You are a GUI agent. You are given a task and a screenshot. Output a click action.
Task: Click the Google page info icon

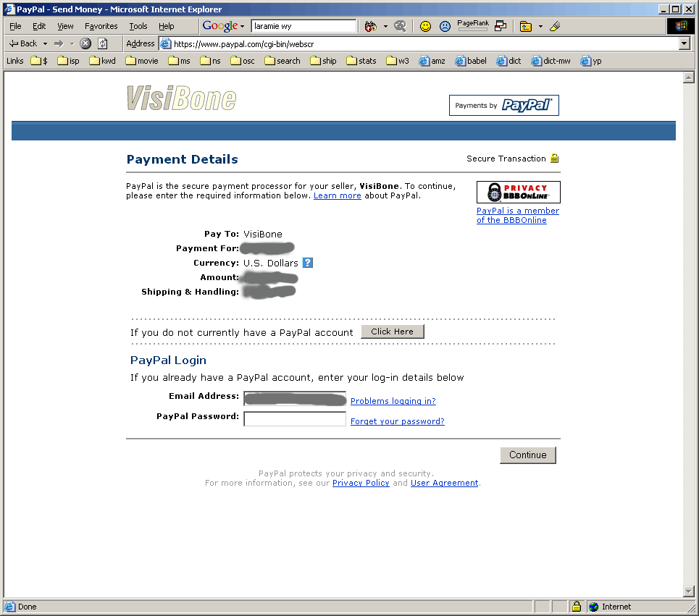point(501,26)
